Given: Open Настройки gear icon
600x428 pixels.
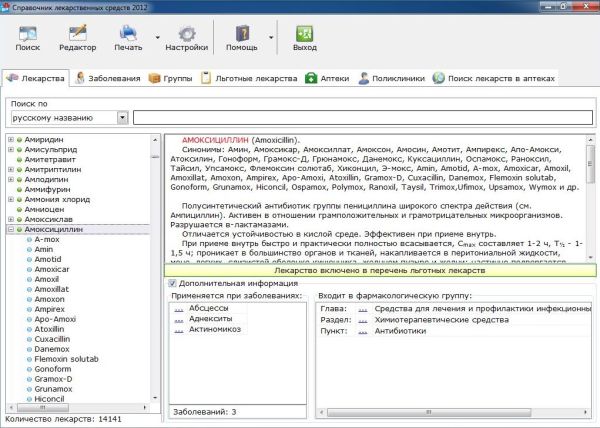Looking at the screenshot, I should [x=187, y=34].
